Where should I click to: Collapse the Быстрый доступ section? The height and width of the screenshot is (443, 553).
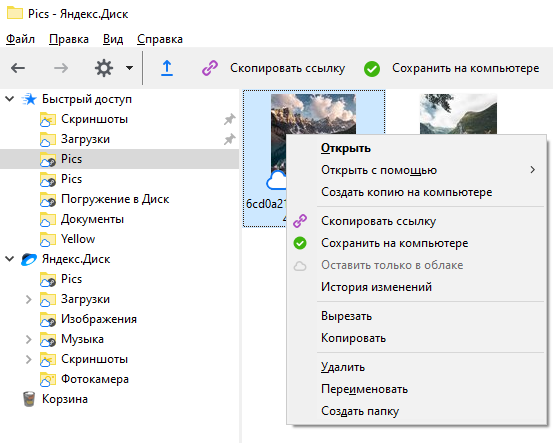click(x=10, y=99)
